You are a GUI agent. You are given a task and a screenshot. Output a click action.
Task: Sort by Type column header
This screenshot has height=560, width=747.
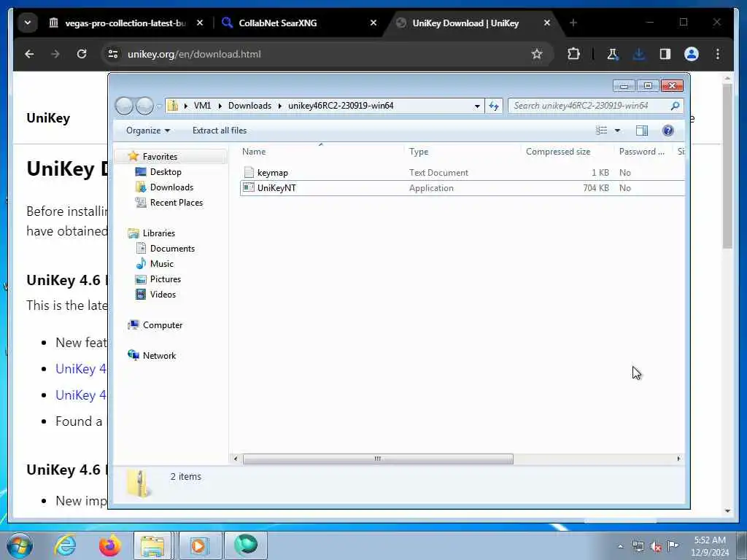(462, 152)
